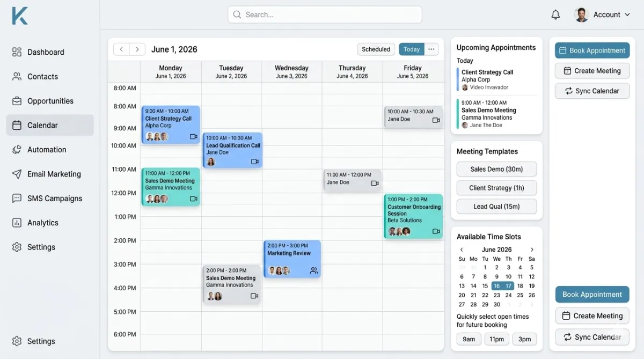Click the Search input field

click(325, 15)
